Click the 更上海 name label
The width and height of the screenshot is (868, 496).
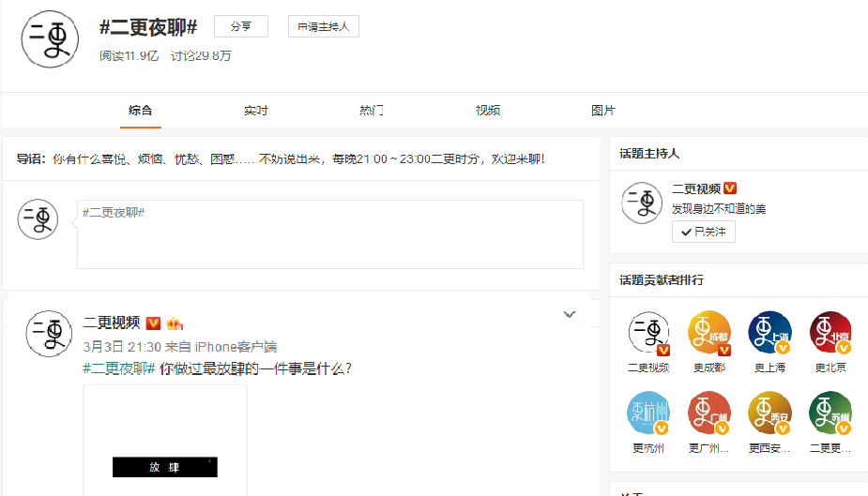pos(770,368)
